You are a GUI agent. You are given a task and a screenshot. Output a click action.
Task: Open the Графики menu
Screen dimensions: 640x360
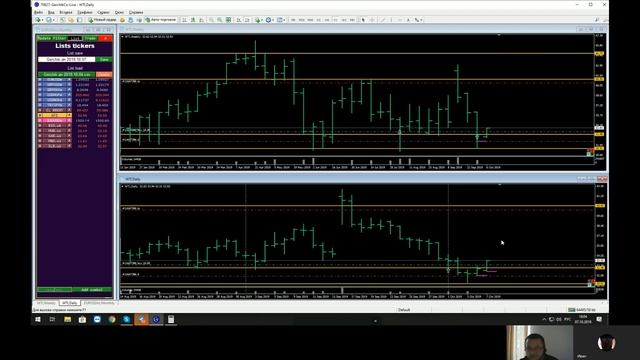pos(85,12)
